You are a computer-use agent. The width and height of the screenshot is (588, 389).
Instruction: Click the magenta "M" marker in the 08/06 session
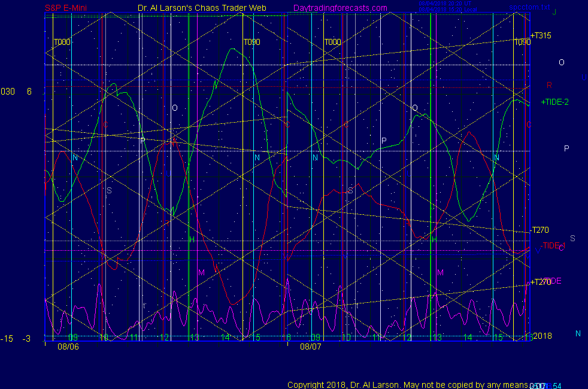tap(201, 272)
